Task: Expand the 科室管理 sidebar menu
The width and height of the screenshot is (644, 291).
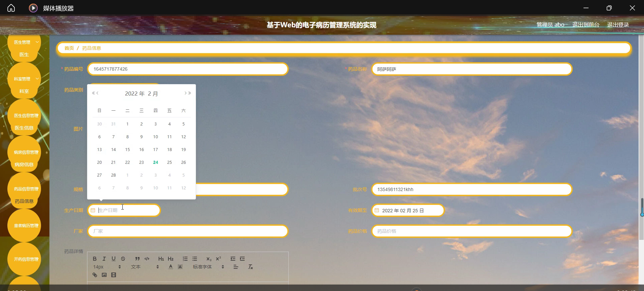Action: (x=24, y=79)
